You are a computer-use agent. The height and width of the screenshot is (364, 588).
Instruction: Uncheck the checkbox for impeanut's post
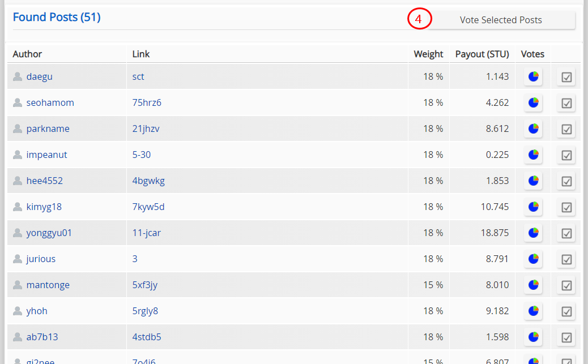tap(566, 155)
